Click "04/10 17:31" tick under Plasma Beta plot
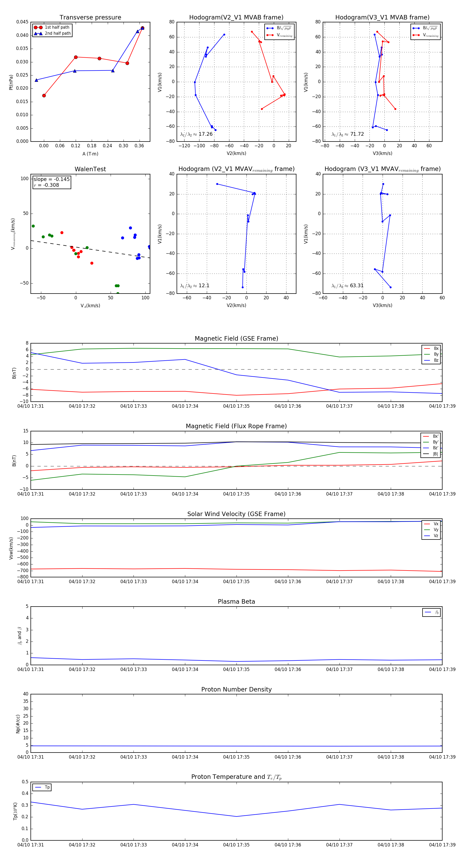The width and height of the screenshot is (473, 868). coord(31,669)
